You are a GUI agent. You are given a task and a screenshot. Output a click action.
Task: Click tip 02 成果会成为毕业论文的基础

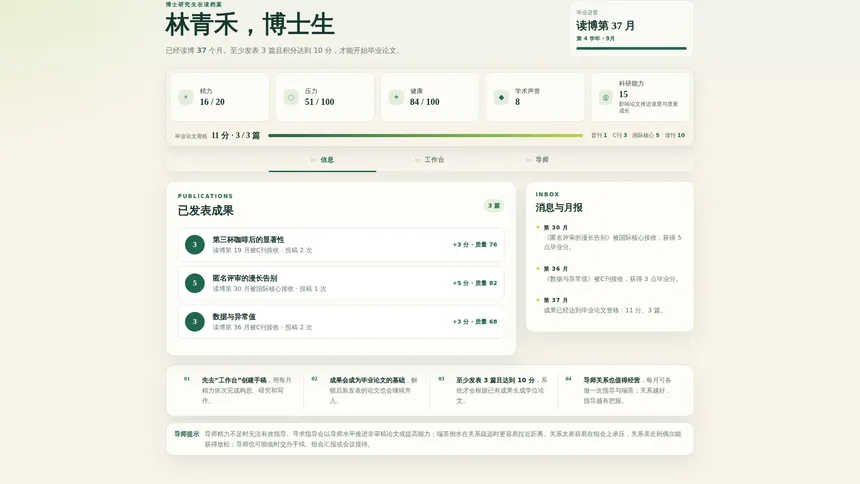[366, 390]
